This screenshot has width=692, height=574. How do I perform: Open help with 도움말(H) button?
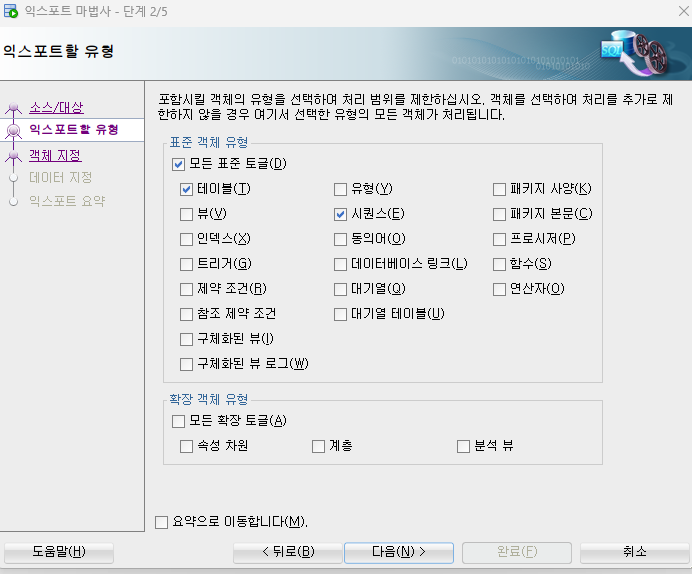point(59,552)
